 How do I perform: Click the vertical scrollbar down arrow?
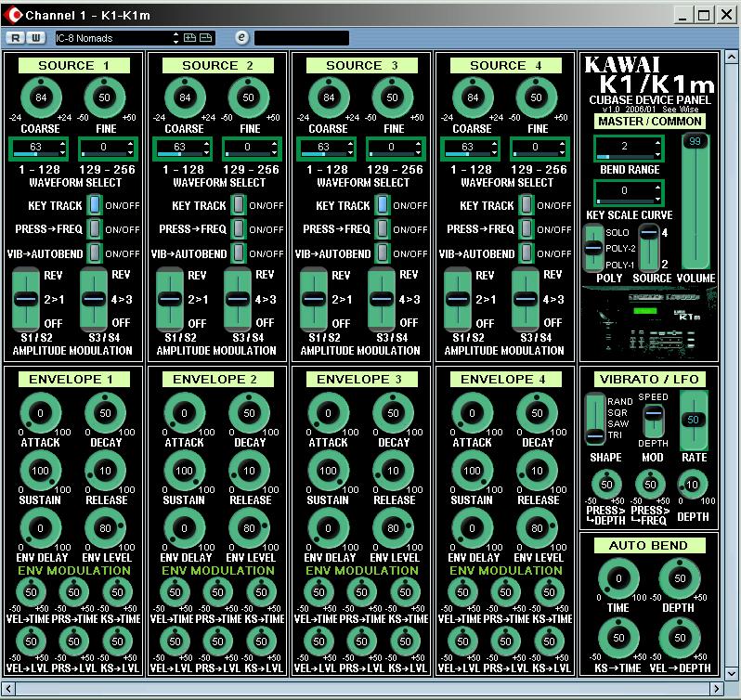(731, 672)
